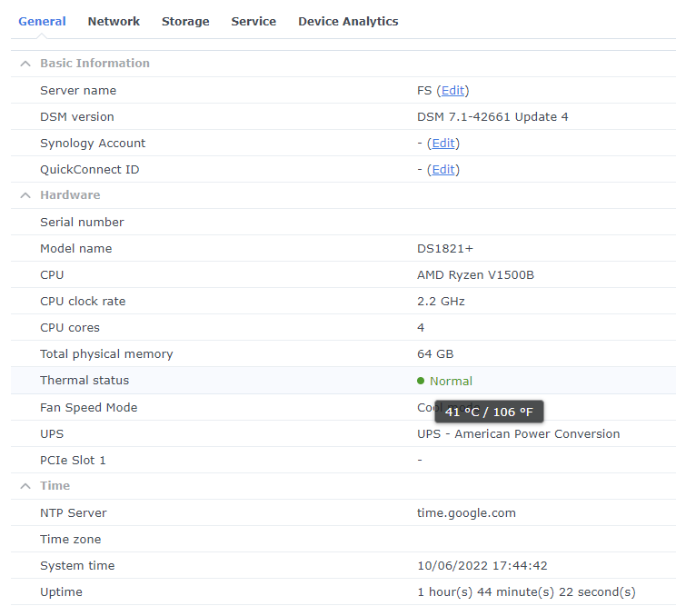Screen dimensions: 676x616
Task: Click the green thermal status dot
Action: [x=421, y=382]
